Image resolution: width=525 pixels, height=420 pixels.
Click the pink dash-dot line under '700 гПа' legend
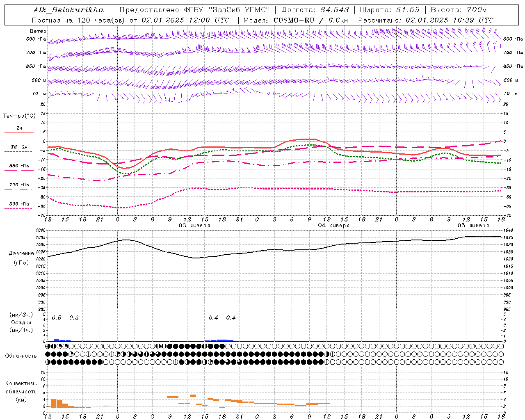click(x=18, y=189)
